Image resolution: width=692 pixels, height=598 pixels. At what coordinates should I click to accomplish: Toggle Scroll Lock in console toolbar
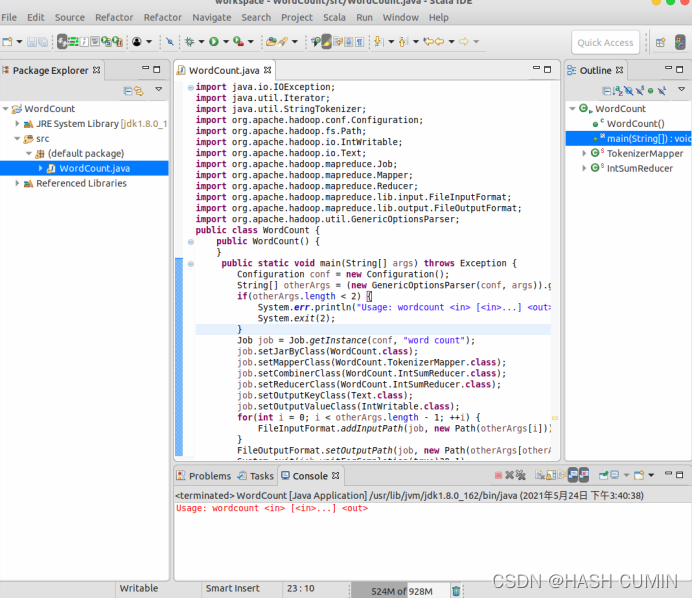(x=551, y=475)
